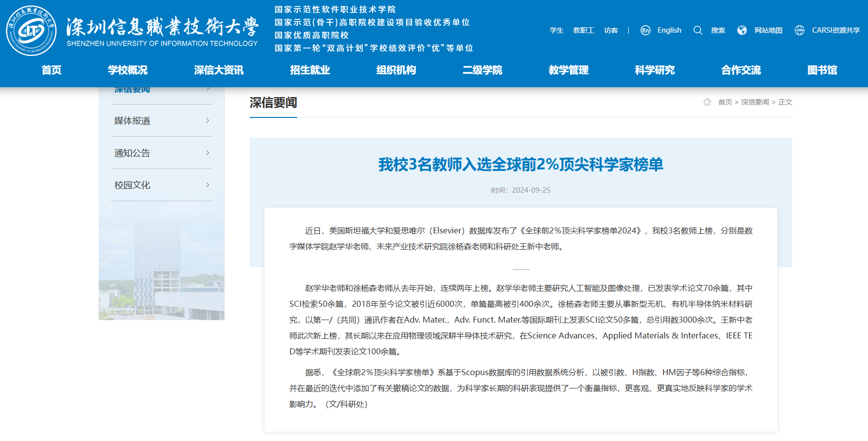
Task: Click the 学生 link at top
Action: (556, 30)
